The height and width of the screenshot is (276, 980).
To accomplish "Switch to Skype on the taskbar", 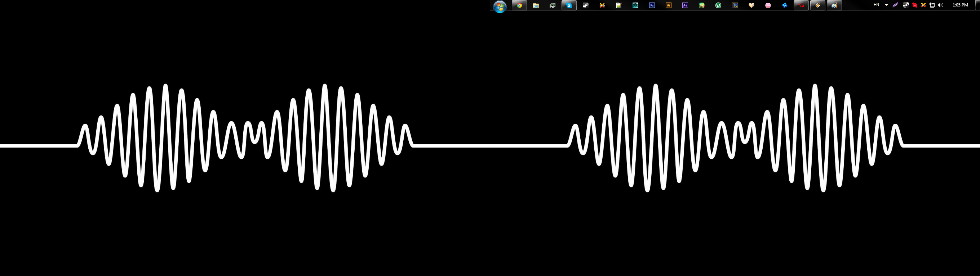I will pos(569,5).
